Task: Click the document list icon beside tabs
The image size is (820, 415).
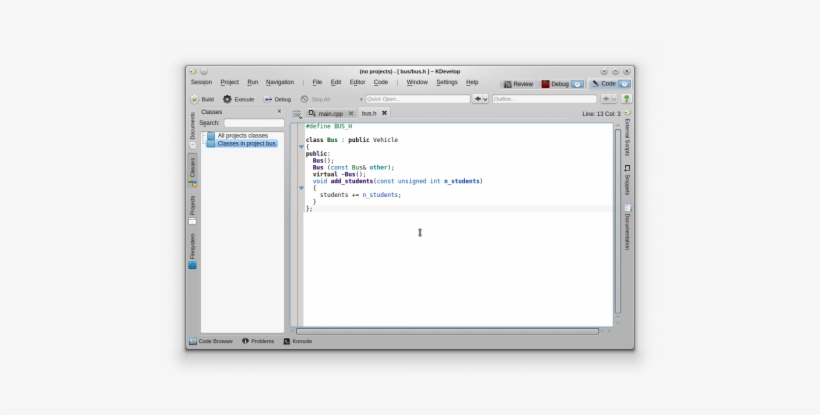Action: pyautogui.click(x=297, y=113)
